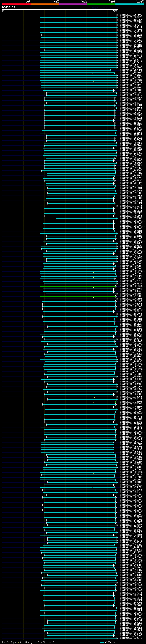Open hit UniRef100_Q84NJ4
Image resolution: width=146 pixels, height=644 pixels.
[x=131, y=27]
